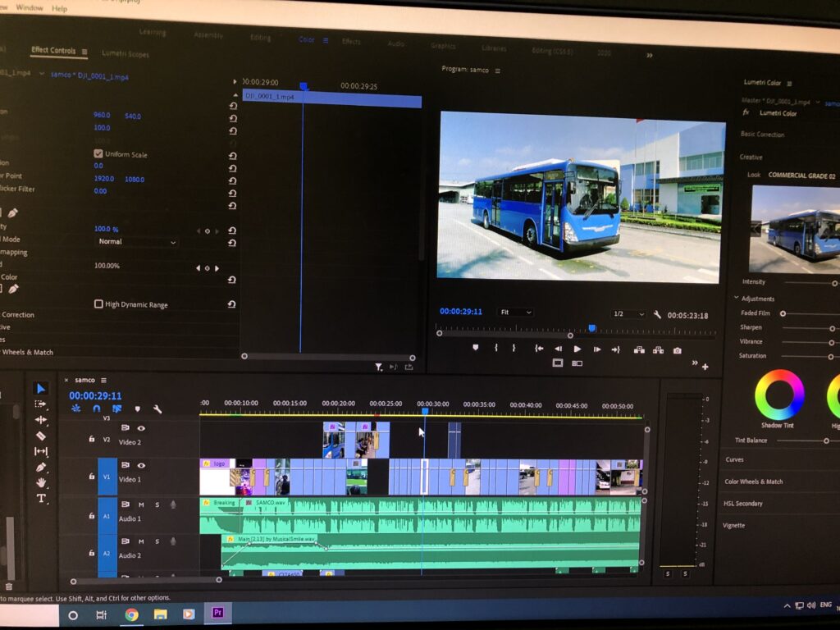Open the 1/2 playback resolution dropdown

coord(628,314)
